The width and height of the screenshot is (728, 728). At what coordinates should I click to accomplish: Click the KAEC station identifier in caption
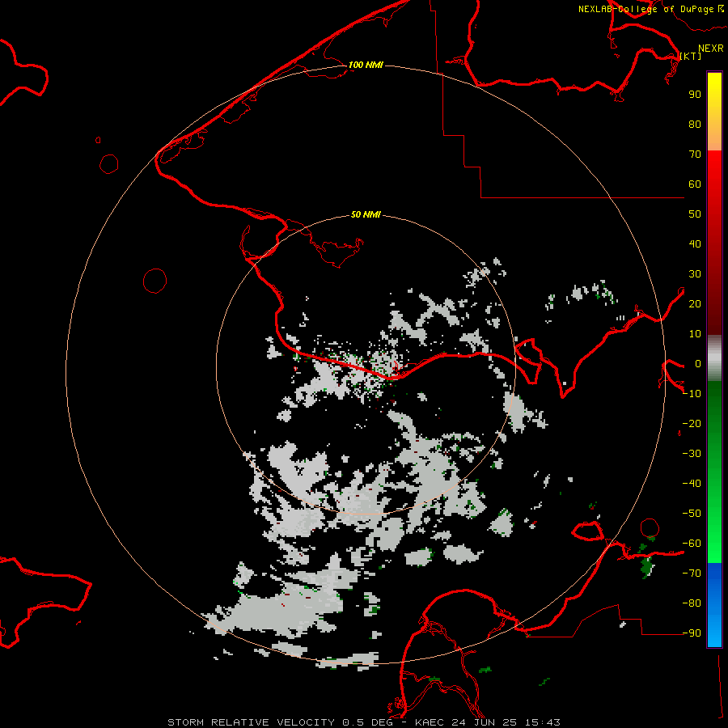432,722
